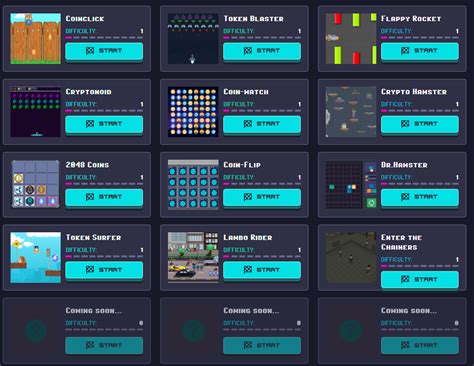This screenshot has width=474, height=366.
Task: Open the Token Blaster space shooter thumbnail
Action: 193,38
